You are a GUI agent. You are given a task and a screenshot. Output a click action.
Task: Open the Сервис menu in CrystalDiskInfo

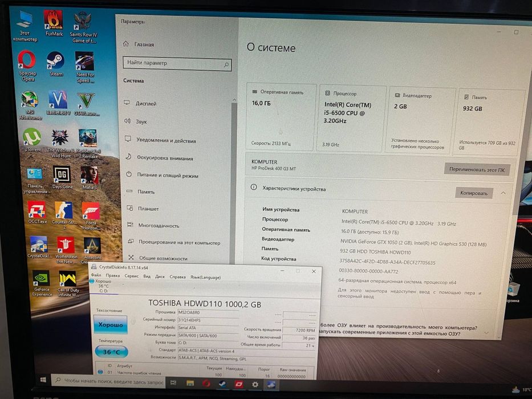[x=131, y=276]
